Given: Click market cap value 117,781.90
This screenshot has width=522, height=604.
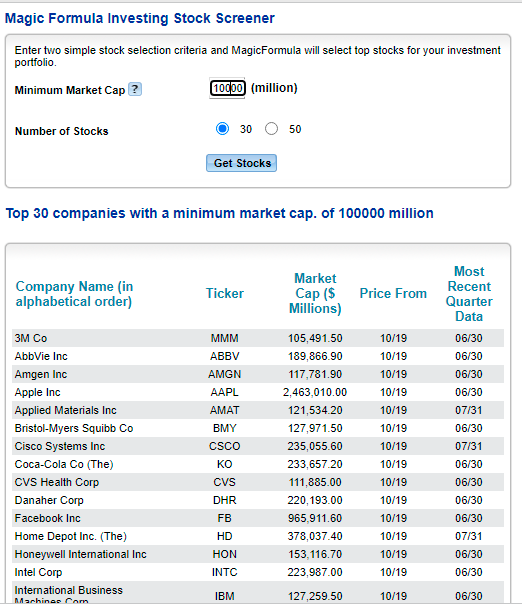Looking at the screenshot, I should 315,374.
